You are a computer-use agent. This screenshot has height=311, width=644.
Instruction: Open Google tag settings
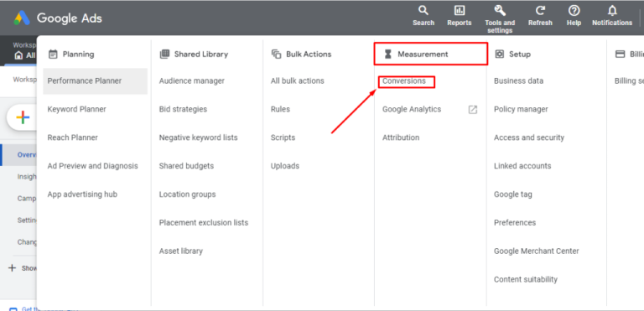point(513,194)
